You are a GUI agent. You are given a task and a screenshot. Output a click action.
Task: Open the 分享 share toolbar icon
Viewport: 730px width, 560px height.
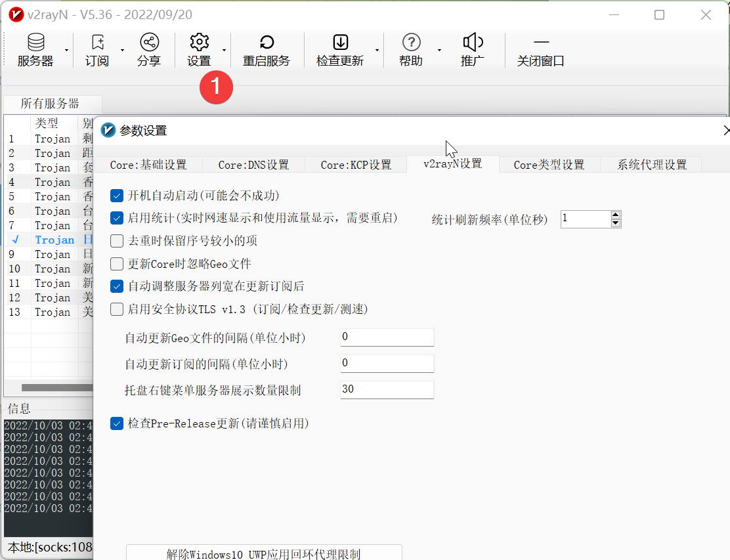(149, 50)
